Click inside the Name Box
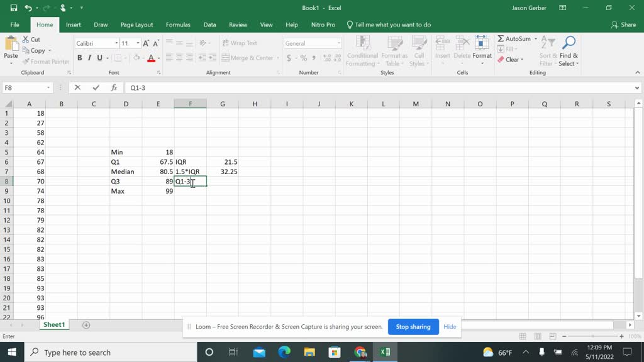 click(x=25, y=87)
